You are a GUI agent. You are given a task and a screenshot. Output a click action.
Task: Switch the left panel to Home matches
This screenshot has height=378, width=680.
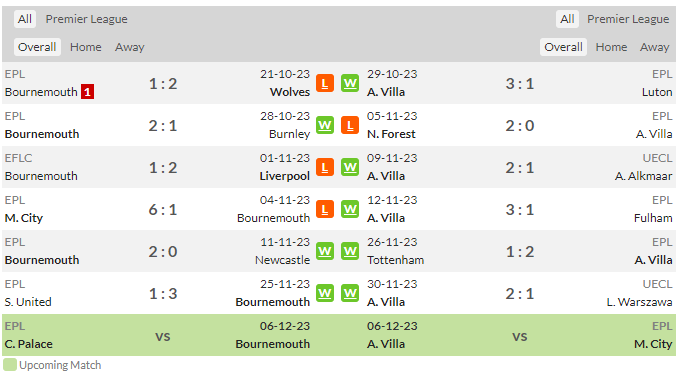[85, 47]
